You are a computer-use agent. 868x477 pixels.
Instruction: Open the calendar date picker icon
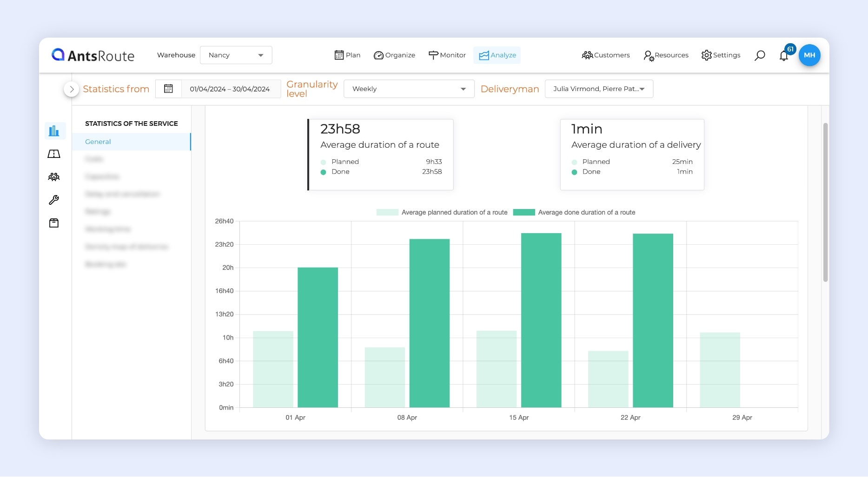(x=168, y=89)
